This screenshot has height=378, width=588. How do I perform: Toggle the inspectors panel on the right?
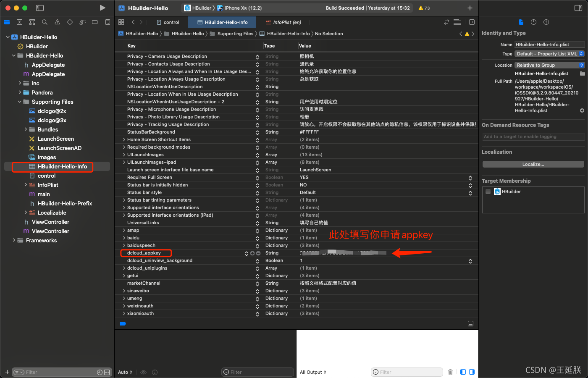[x=578, y=8]
